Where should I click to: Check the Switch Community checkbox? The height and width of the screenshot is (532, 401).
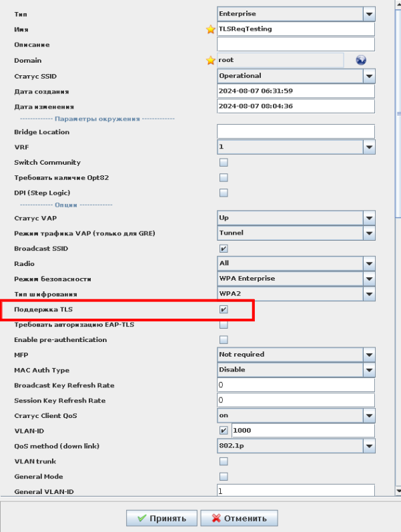224,163
